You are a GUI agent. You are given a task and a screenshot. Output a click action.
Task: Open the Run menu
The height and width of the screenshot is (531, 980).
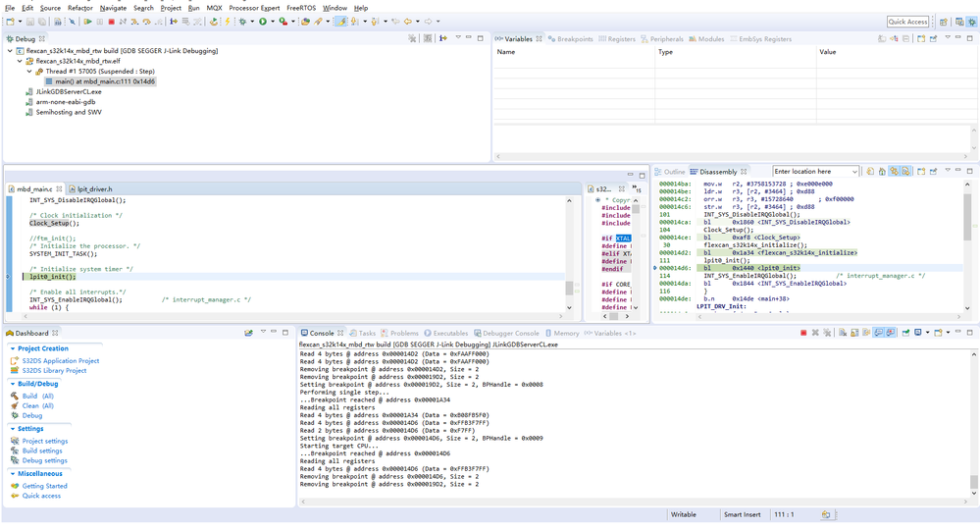pyautogui.click(x=194, y=8)
